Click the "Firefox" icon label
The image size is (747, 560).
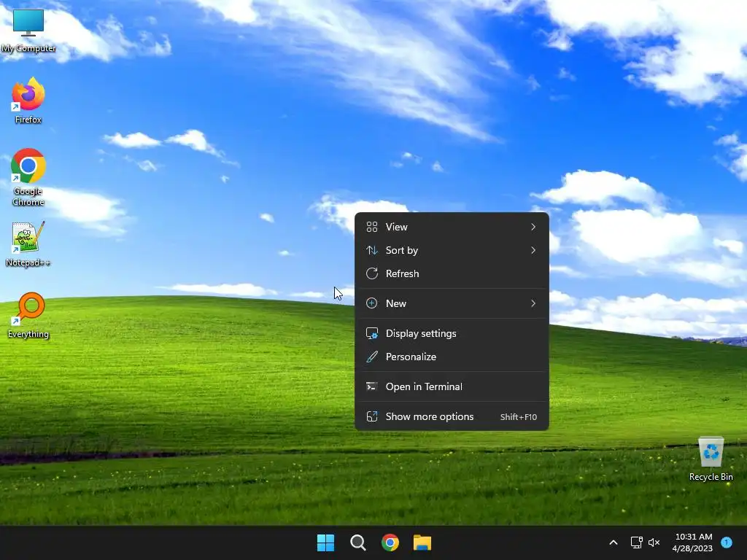[x=28, y=120]
